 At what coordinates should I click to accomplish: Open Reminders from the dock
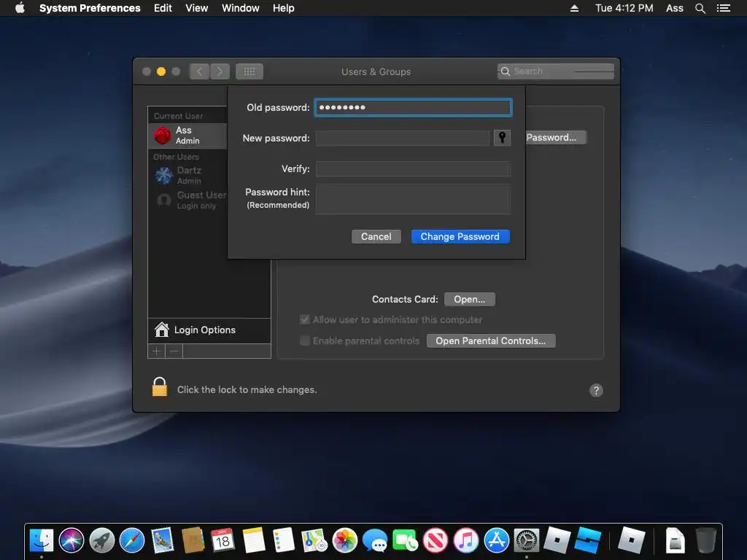pos(284,540)
